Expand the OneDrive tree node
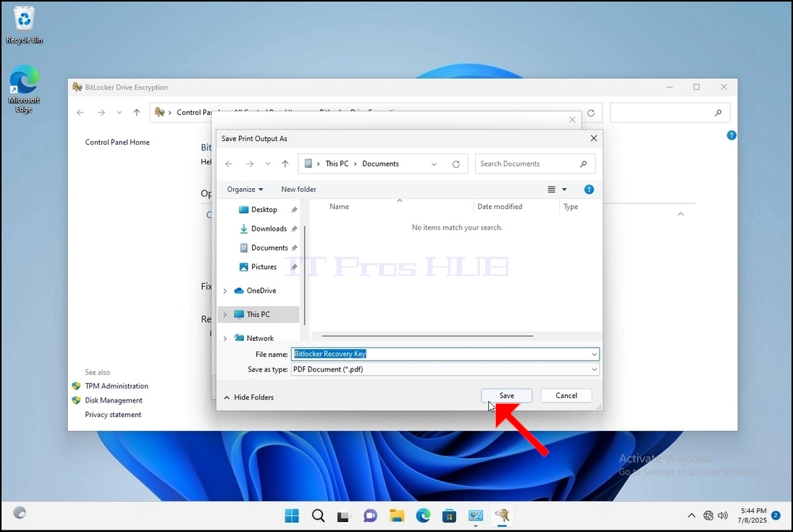The width and height of the screenshot is (793, 532). tap(225, 291)
